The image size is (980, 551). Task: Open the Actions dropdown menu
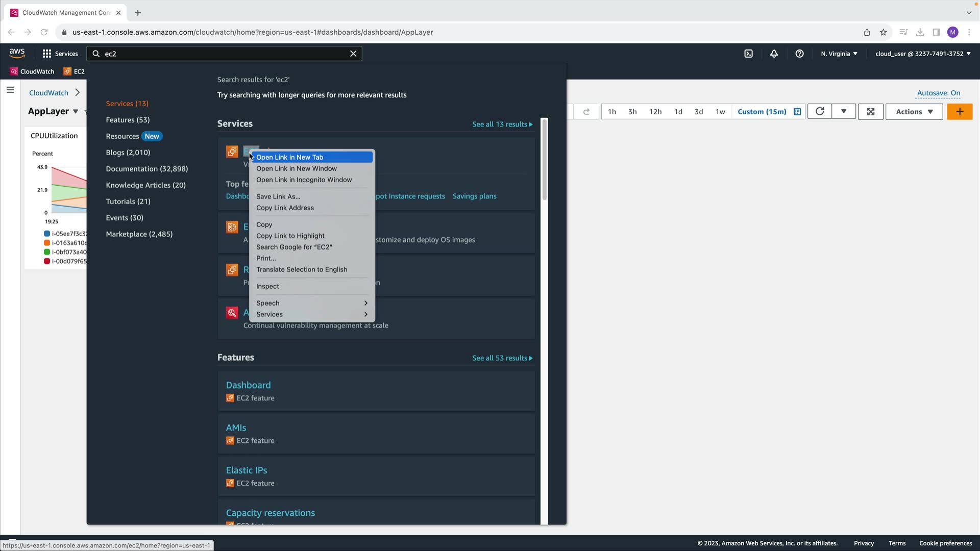click(914, 112)
